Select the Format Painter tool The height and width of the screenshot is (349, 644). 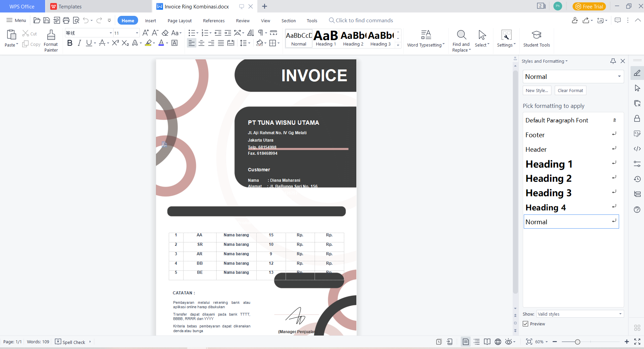[x=51, y=38]
